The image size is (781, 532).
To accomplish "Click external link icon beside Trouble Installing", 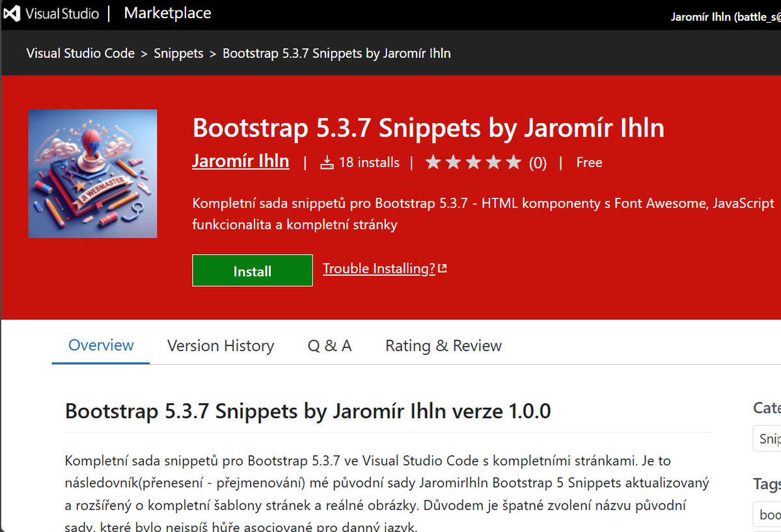I will pyautogui.click(x=443, y=269).
